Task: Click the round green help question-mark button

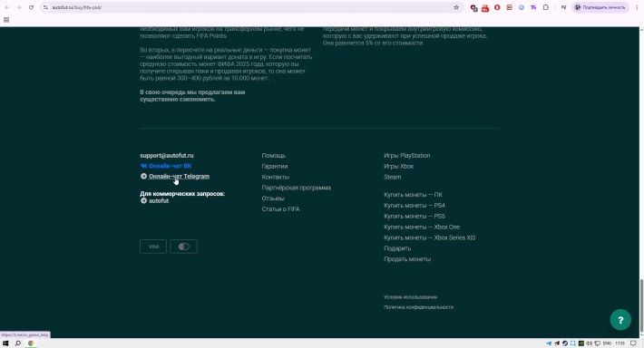Action: [x=620, y=320]
